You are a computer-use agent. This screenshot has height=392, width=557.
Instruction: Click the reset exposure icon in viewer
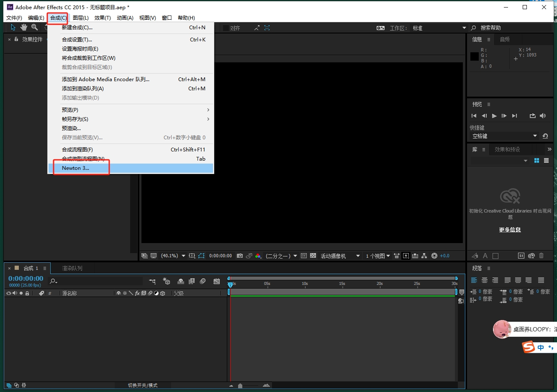point(434,256)
